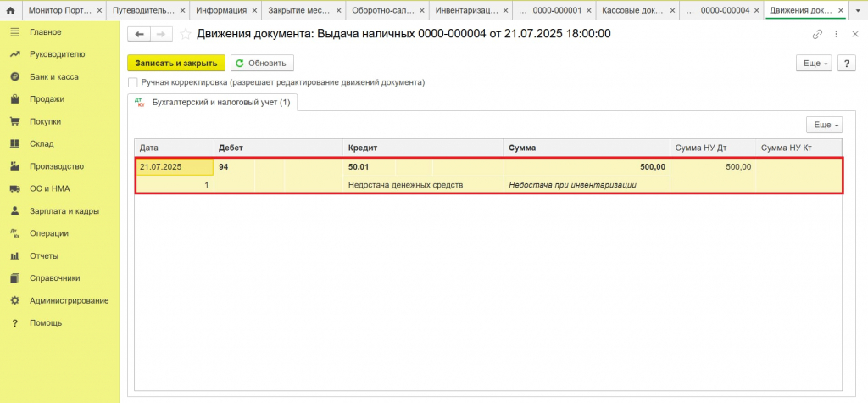Image resolution: width=868 pixels, height=403 pixels.
Task: Click the Администрирование gear icon
Action: point(15,300)
